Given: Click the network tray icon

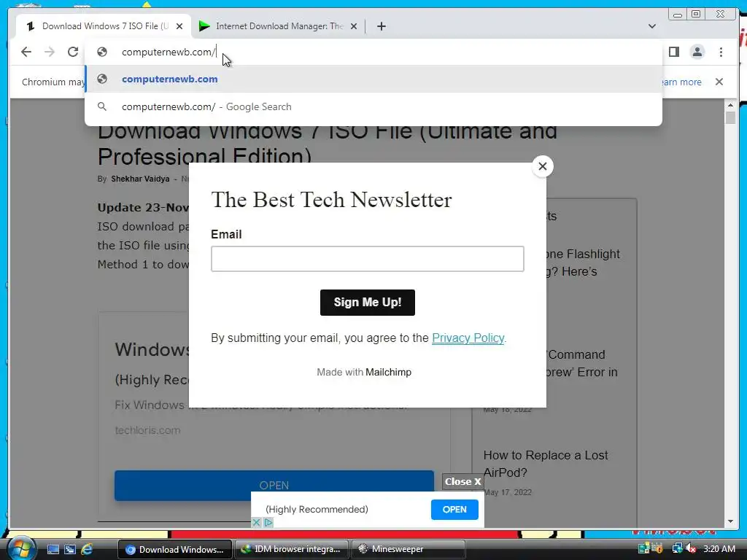Looking at the screenshot, I should pos(677,549).
